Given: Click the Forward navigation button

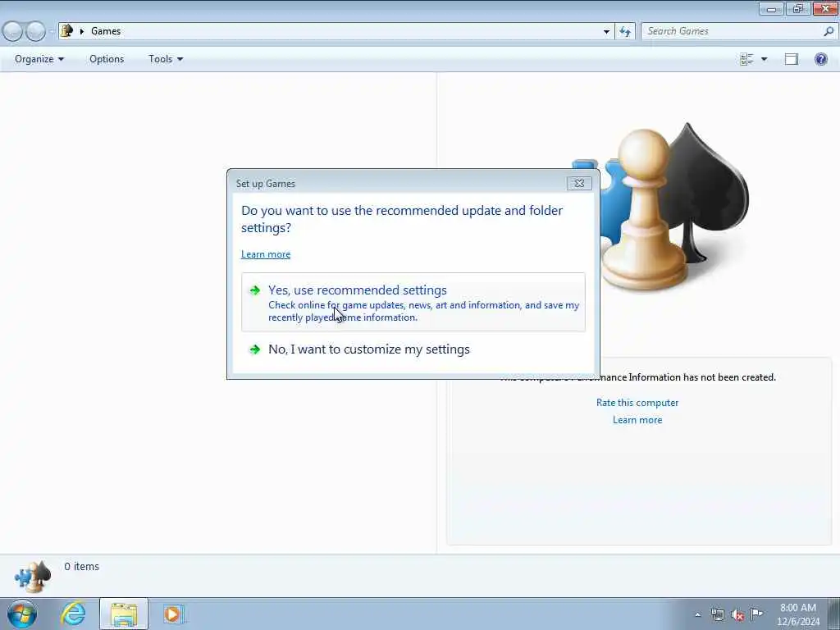Looking at the screenshot, I should pos(35,31).
